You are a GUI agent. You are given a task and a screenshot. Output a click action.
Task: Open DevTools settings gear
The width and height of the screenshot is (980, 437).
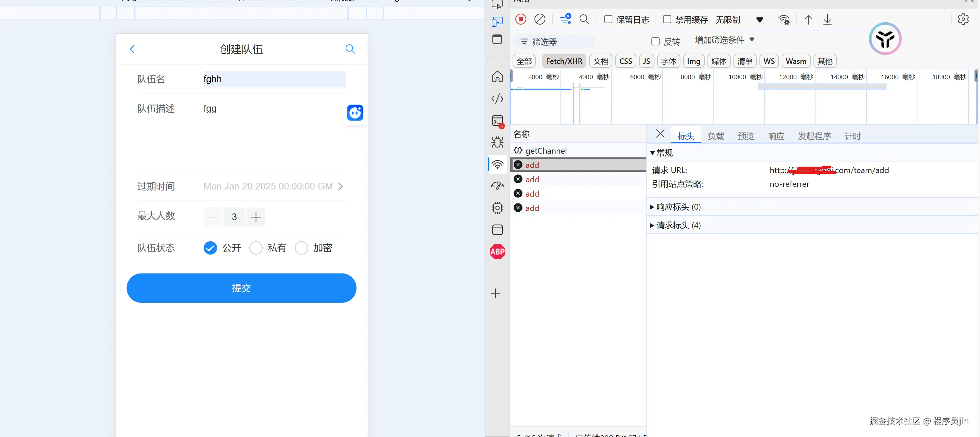pos(963,19)
